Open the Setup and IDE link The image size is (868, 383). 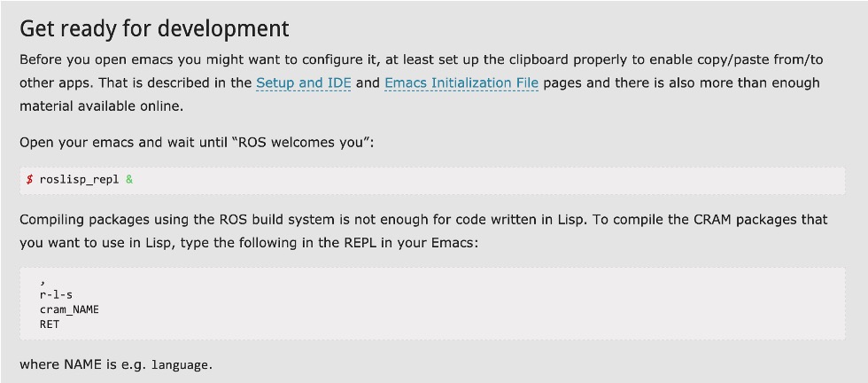[x=303, y=82]
